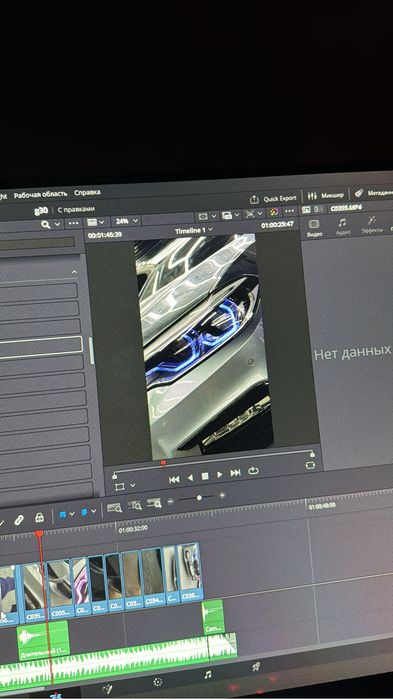This screenshot has width=393, height=699.
Task: Click the timeline zoom out minus button
Action: tap(170, 502)
